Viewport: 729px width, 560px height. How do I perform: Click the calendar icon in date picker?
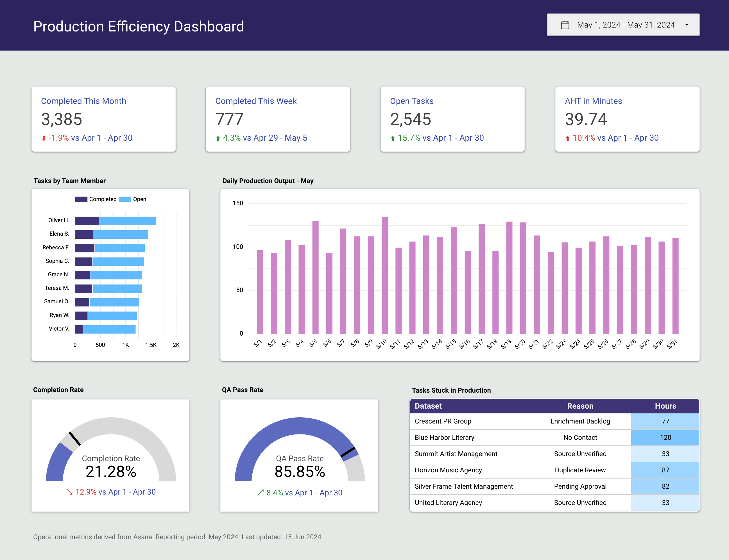(565, 25)
